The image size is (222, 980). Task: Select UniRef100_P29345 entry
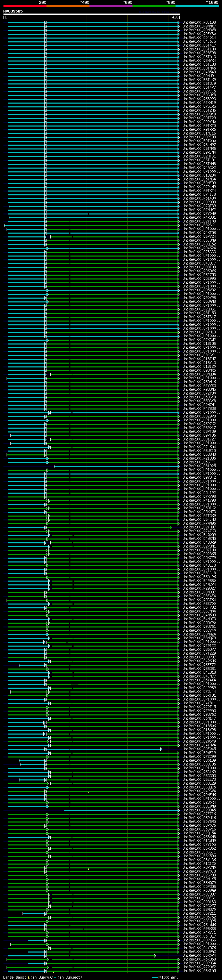click(199, 810)
